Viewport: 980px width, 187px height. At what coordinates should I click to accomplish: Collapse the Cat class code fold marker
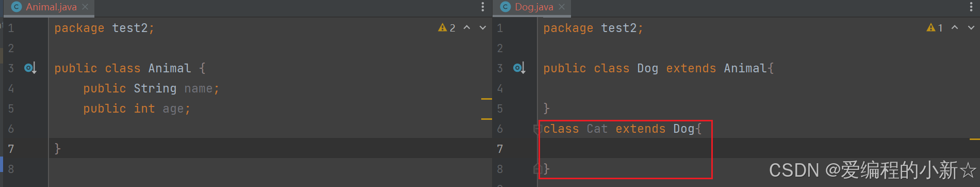point(537,129)
